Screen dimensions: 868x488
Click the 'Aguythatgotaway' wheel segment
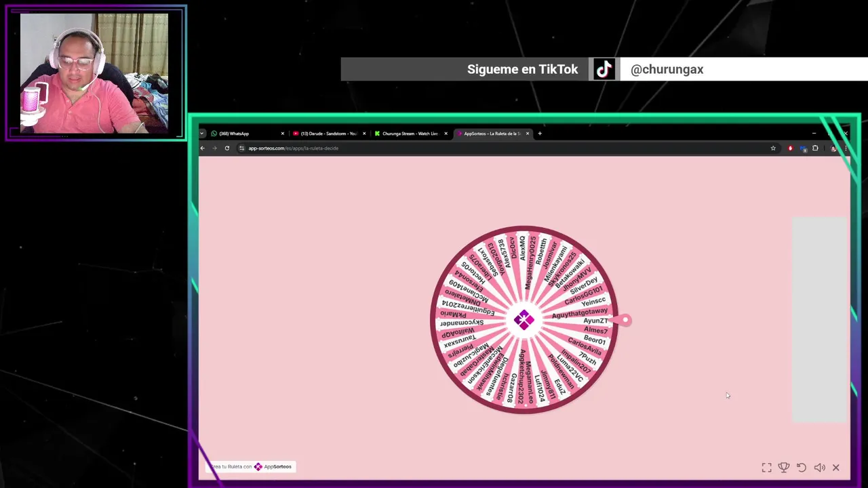pyautogui.click(x=580, y=312)
